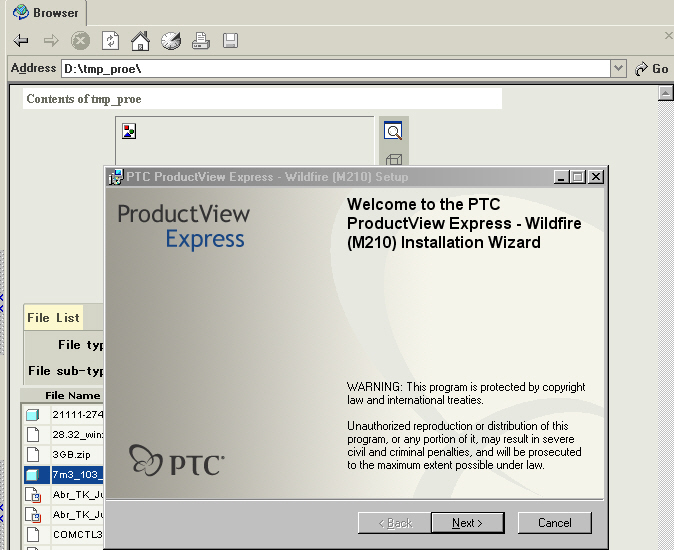Click document icon next to 28.32_win
Image resolution: width=674 pixels, height=550 pixels.
click(33, 434)
